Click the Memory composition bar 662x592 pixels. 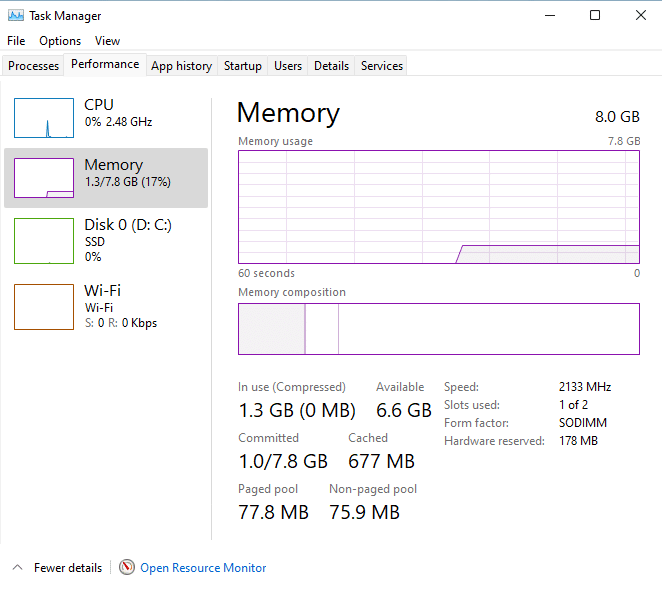(x=439, y=329)
